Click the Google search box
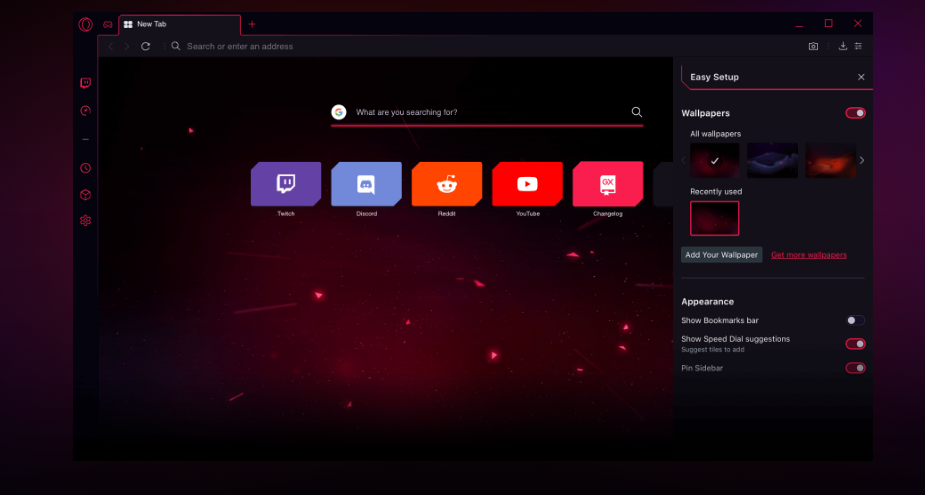This screenshot has height=495, width=925. click(487, 112)
